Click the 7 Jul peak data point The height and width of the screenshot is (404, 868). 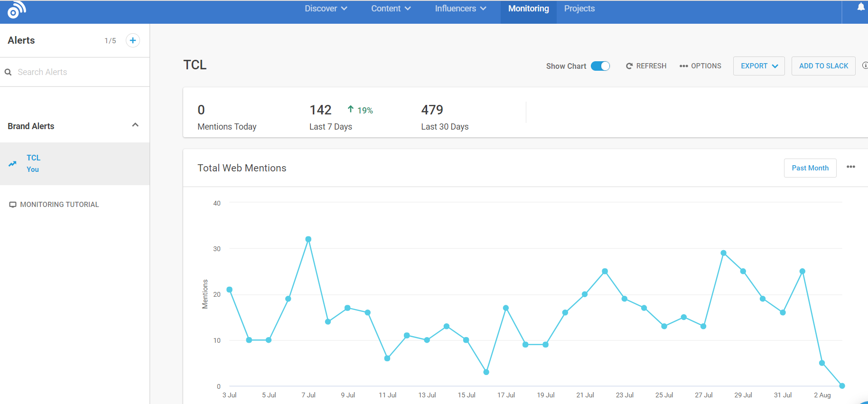[x=308, y=239]
